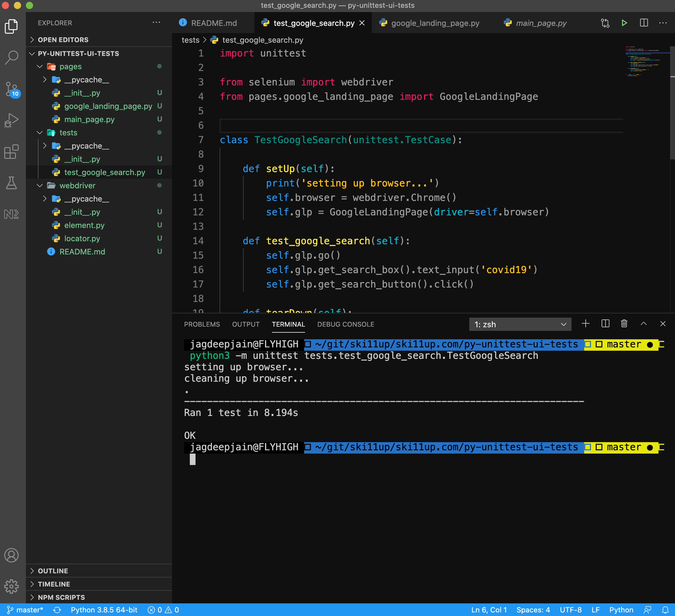
Task: Open the Search view in activity bar
Action: [x=12, y=57]
